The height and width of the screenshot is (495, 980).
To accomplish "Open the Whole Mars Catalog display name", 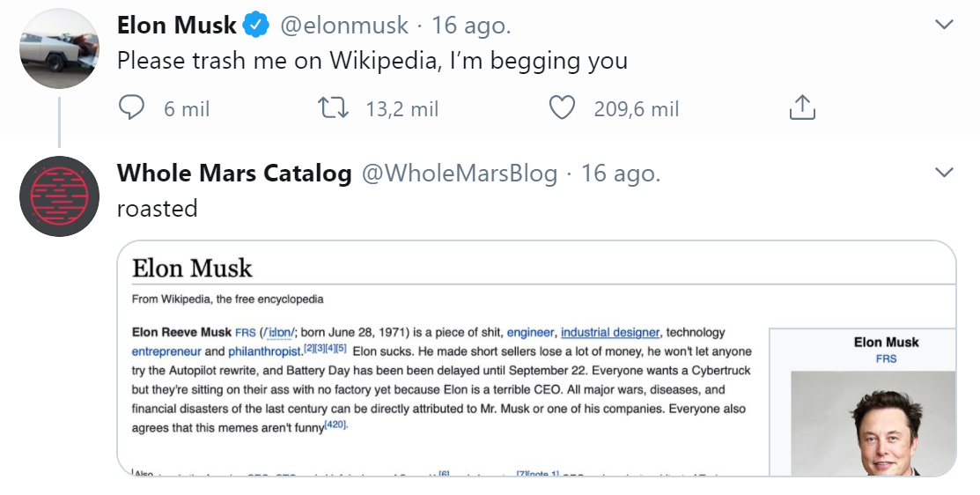I will [234, 174].
